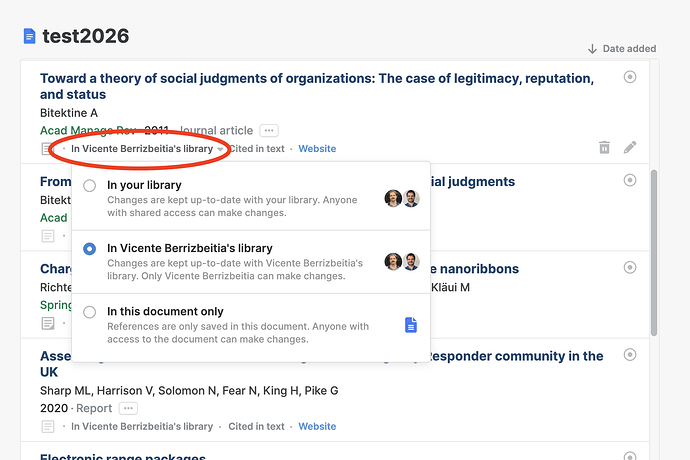
Task: Click the Google Docs icon beside test2026 title
Action: (29, 36)
